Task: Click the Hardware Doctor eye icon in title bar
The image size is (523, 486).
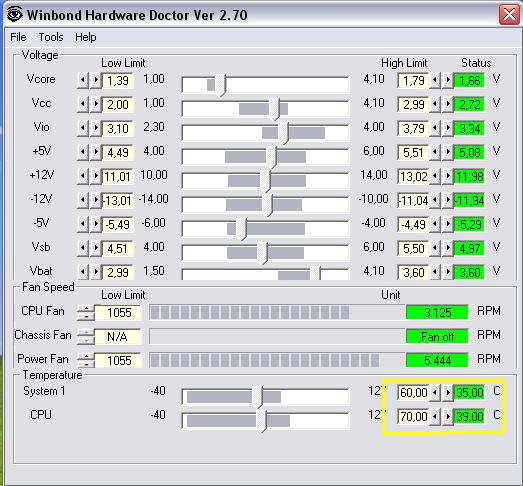Action: 14,14
